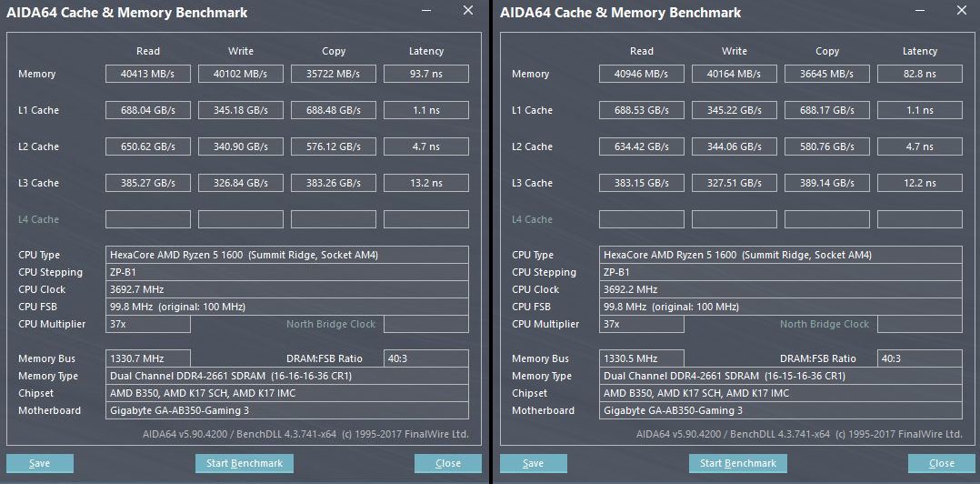Viewport: 980px width, 484px height.
Task: Click Memory Bus value 1330.7 MHz
Action: point(148,358)
